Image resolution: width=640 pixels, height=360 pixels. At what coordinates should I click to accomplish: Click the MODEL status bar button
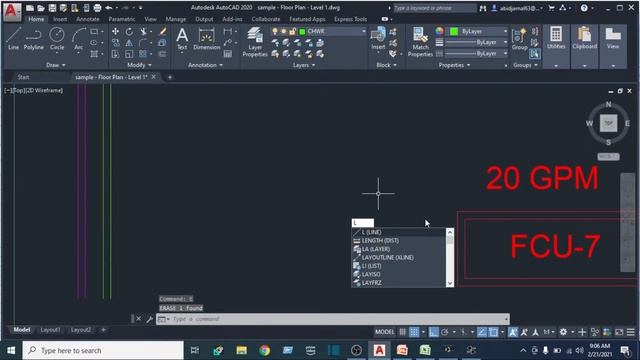click(384, 332)
